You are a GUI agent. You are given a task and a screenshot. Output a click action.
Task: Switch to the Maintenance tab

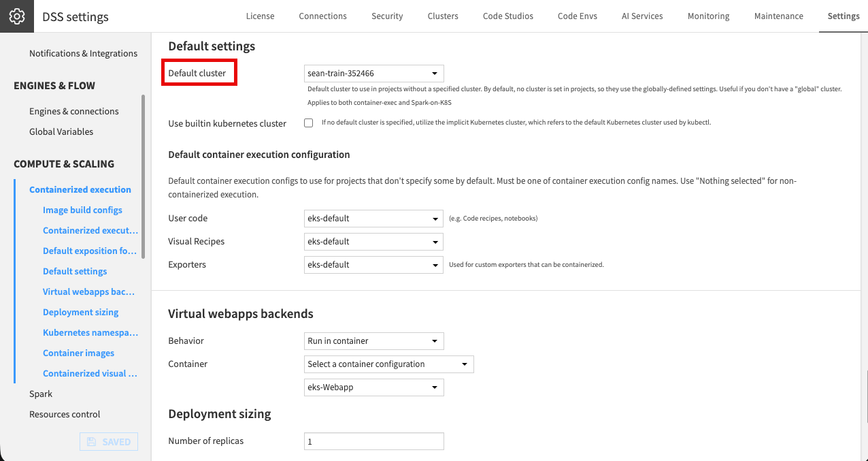point(779,16)
